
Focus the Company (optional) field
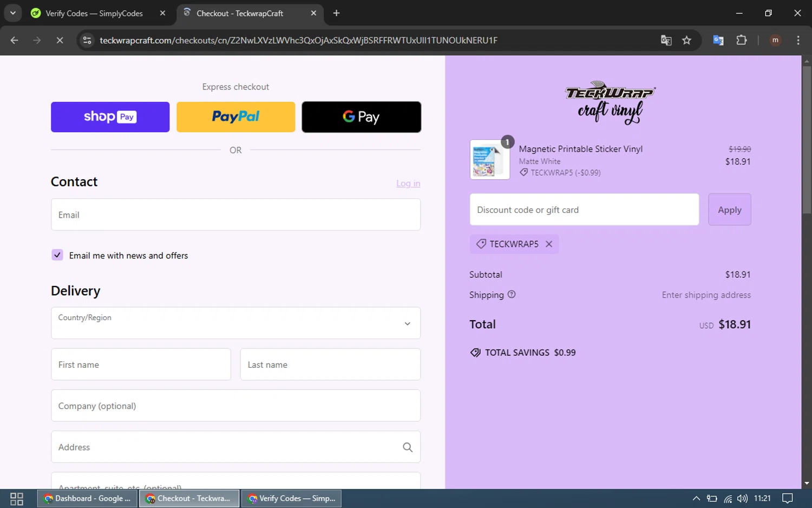coord(235,406)
